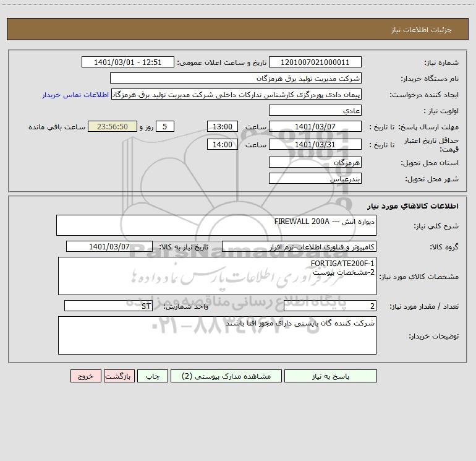Click the priority field عادي

[x=315, y=110]
